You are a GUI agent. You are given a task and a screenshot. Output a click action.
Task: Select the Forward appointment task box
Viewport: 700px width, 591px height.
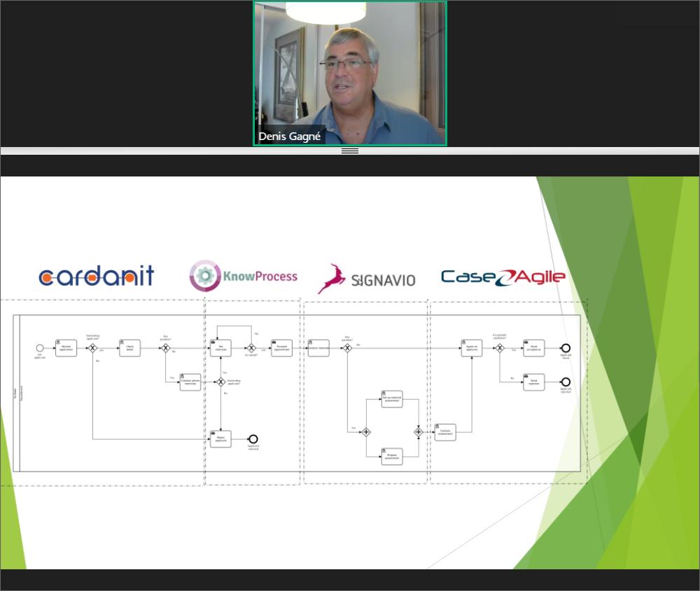coord(281,348)
